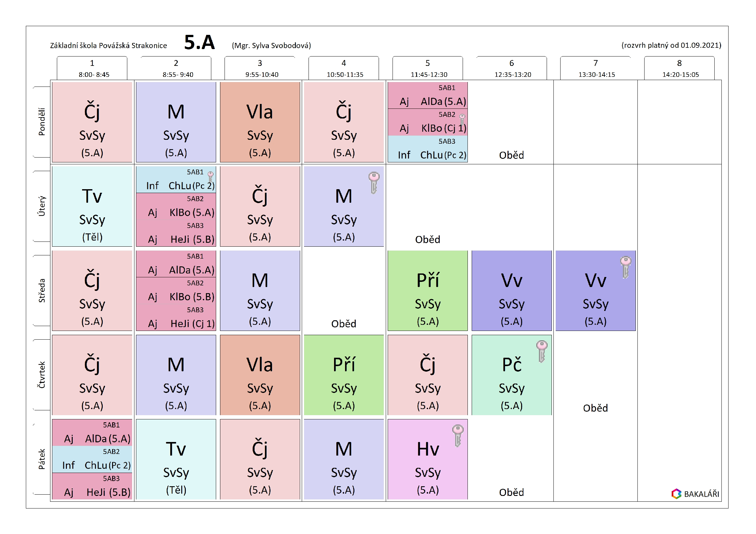Image resolution: width=756 pixels, height=534 pixels.
Task: Select period 5 header 11:45-12:30
Action: click(427, 68)
